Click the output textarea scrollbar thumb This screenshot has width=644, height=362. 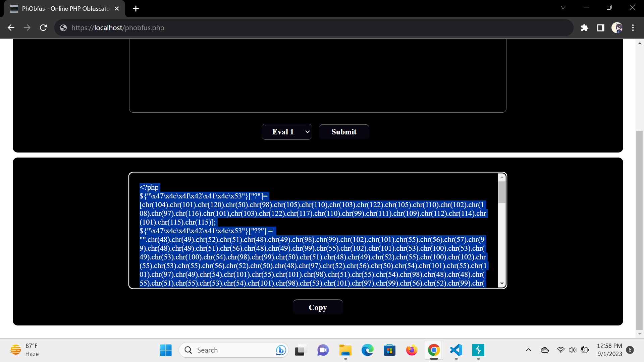(502, 192)
